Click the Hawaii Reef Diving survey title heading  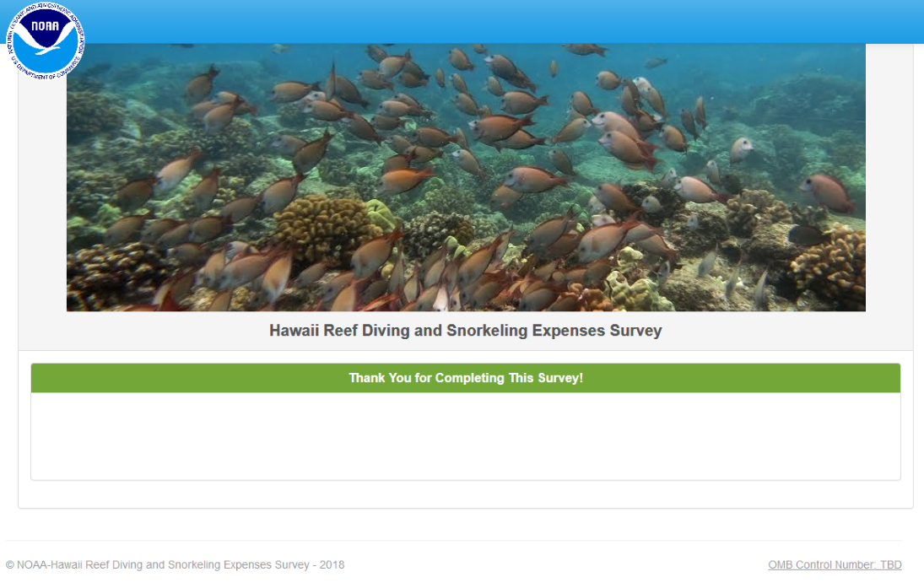pos(466,331)
